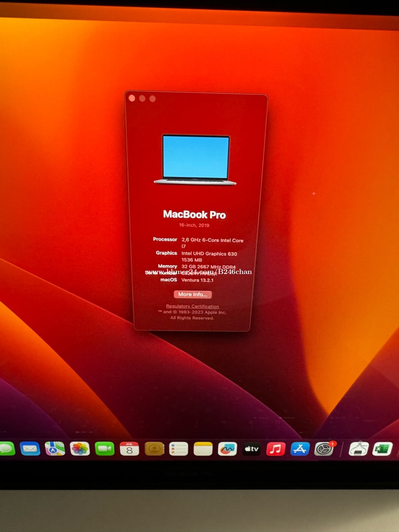The width and height of the screenshot is (399, 532).
Task: Launch the Reminders app
Action: 179,449
